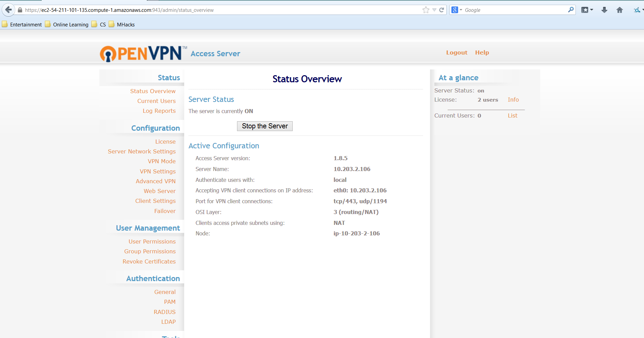This screenshot has width=644, height=338.
Task: Click the OpenVPN logo
Action: (143, 54)
